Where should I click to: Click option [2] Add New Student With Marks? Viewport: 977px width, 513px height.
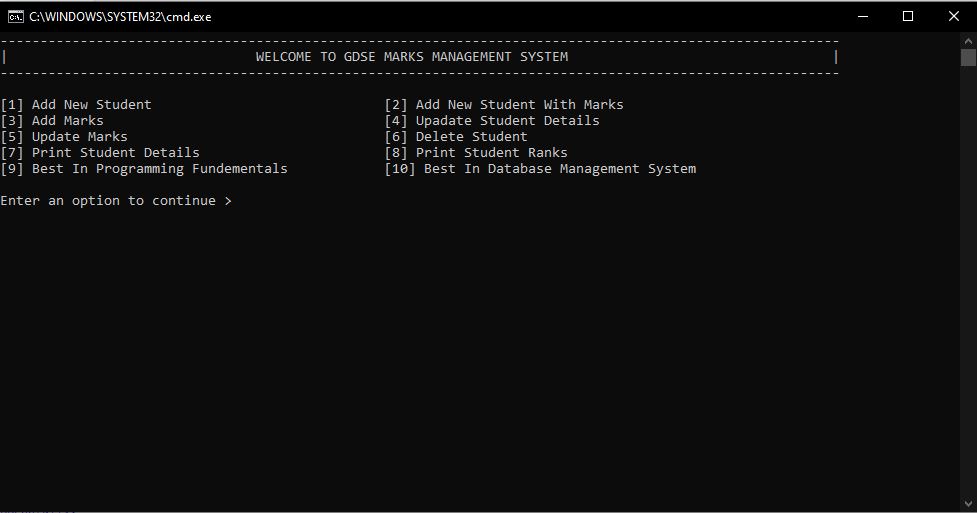click(x=504, y=105)
